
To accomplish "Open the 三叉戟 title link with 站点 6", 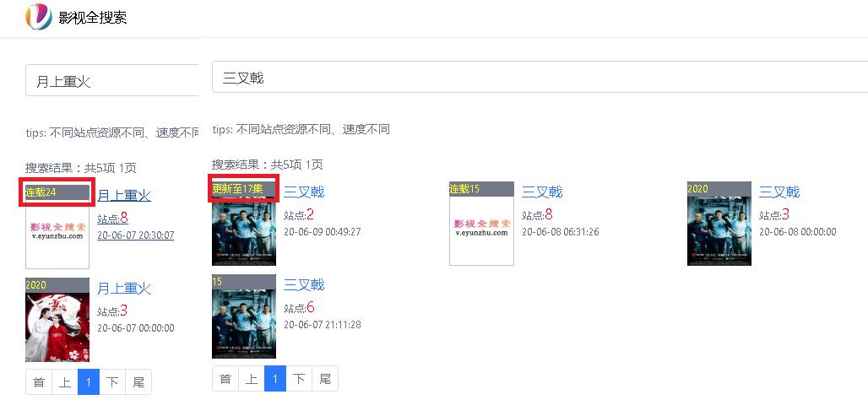I will pyautogui.click(x=304, y=285).
